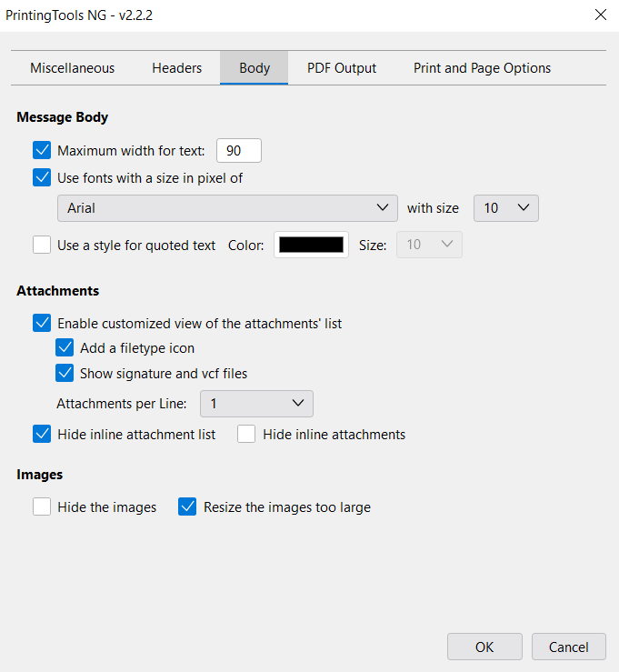Toggle Resize the images too large

[x=187, y=507]
